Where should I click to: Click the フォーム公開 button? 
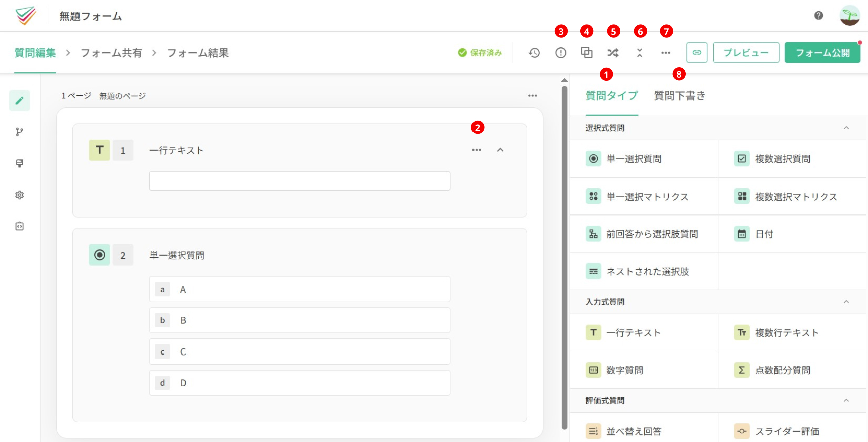(x=823, y=52)
